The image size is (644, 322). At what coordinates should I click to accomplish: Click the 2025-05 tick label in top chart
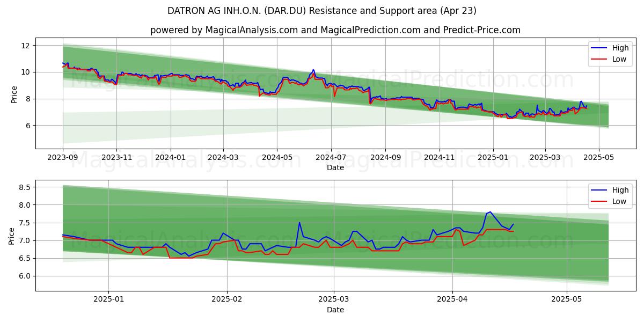(599, 157)
